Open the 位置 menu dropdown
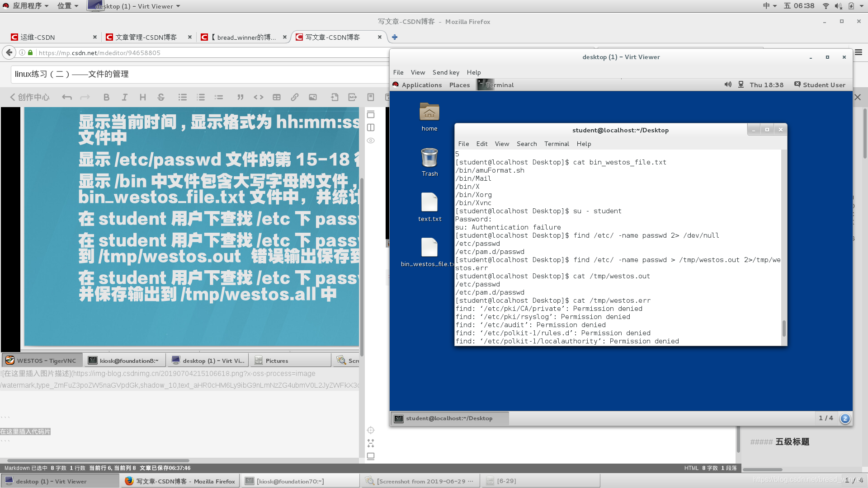868x488 pixels. (68, 6)
